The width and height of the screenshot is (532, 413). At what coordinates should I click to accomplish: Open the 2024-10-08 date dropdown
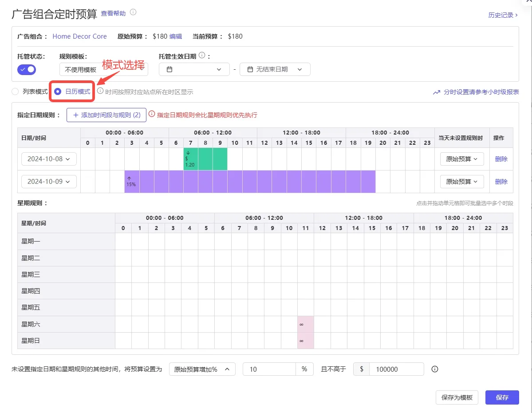(49, 159)
